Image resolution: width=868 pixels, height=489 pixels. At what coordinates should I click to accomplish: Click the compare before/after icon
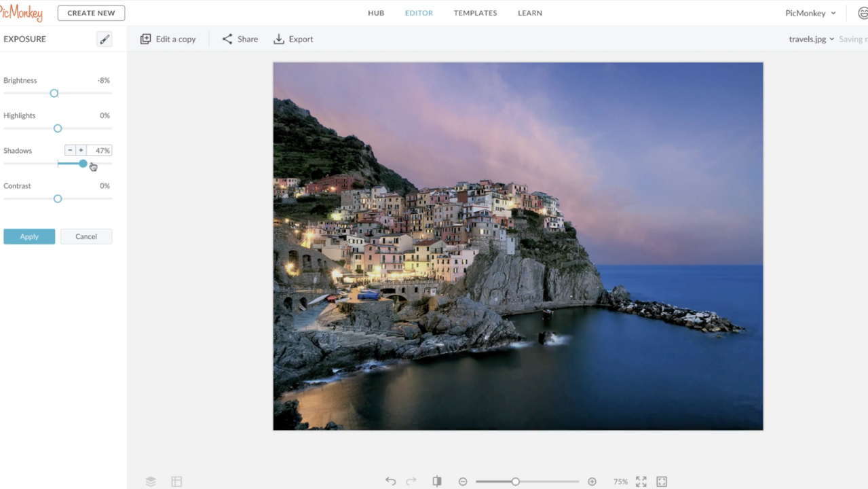[437, 482]
